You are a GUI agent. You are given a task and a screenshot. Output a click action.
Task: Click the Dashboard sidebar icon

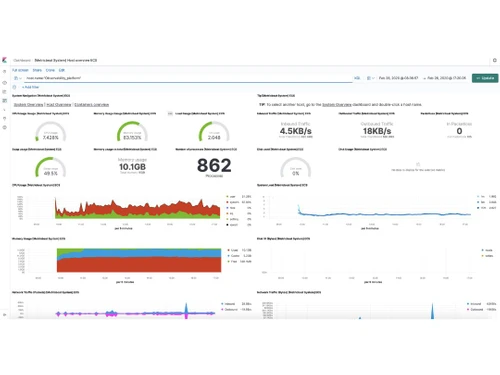(4, 100)
